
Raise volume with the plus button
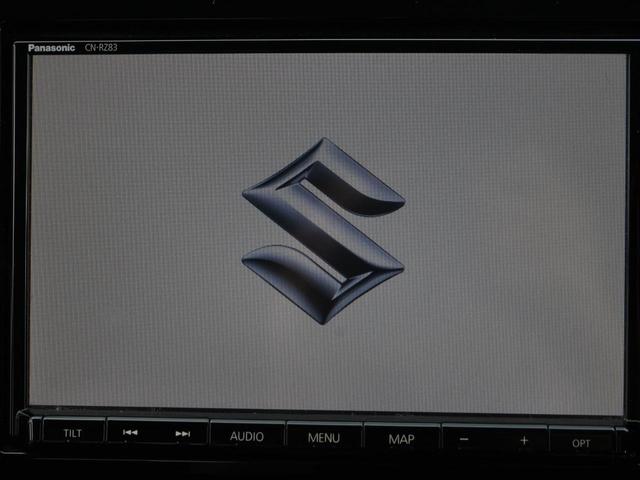[523, 440]
